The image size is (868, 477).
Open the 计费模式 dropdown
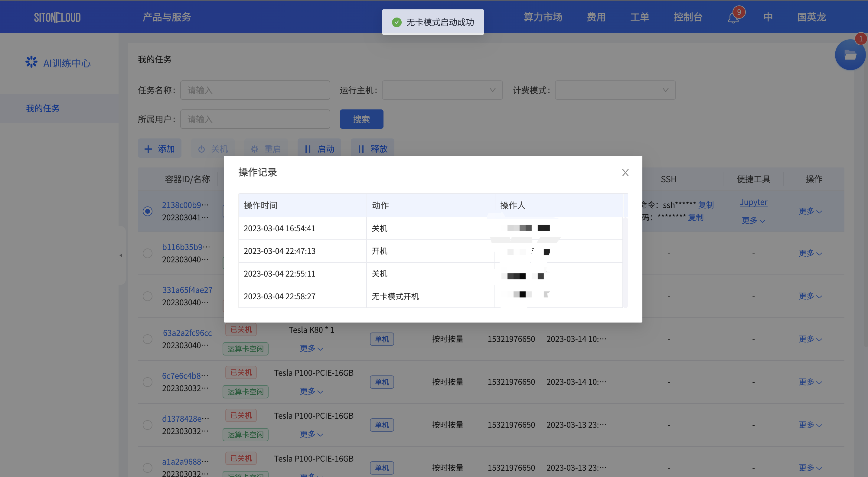pyautogui.click(x=615, y=90)
